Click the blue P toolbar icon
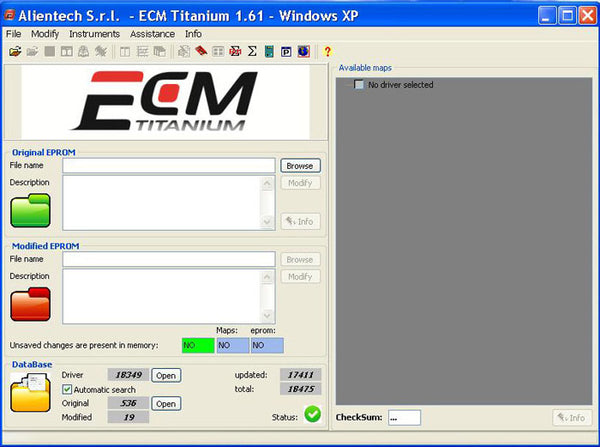Viewport: 600px width, 447px height. click(286, 51)
